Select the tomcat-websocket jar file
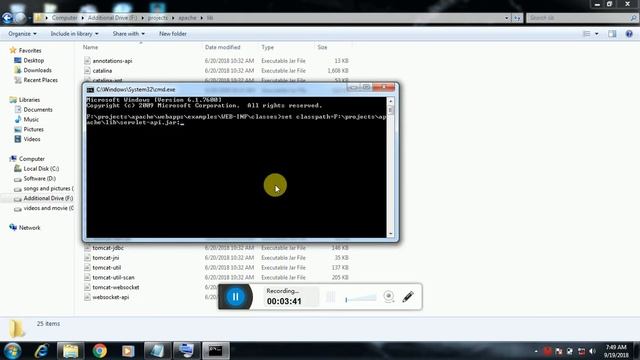Viewport: 640px width, 360px height. point(116,287)
